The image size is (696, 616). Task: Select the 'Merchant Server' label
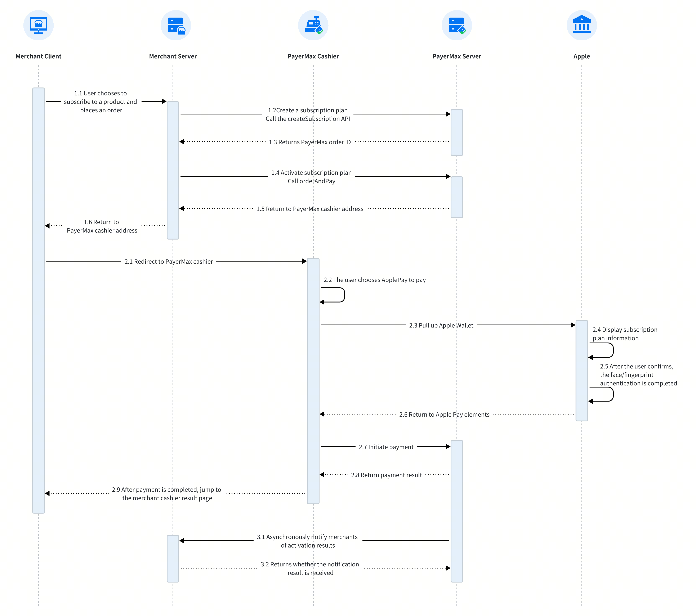coord(173,56)
